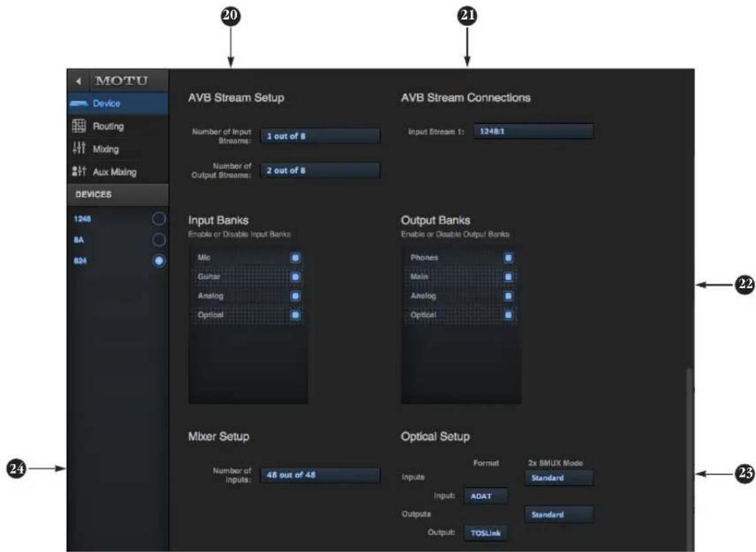
Task: Open optical Input format ADAT dropdown
Action: (x=485, y=496)
